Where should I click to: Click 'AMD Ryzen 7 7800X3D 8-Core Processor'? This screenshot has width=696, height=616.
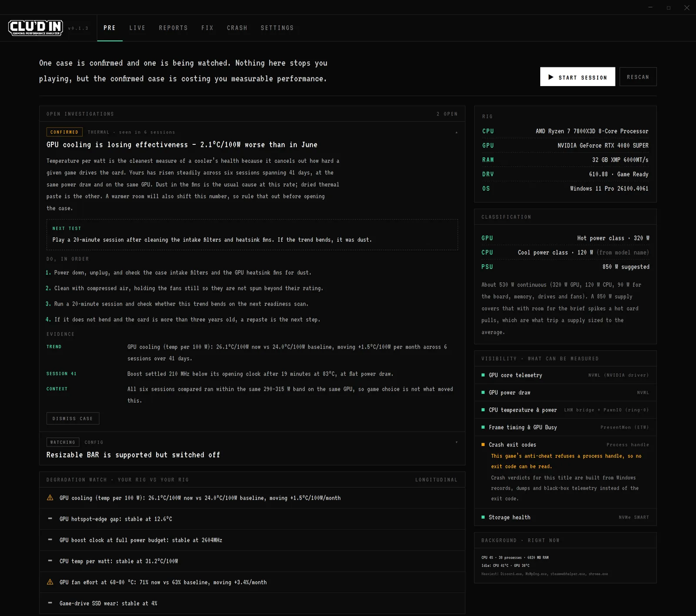pos(592,131)
